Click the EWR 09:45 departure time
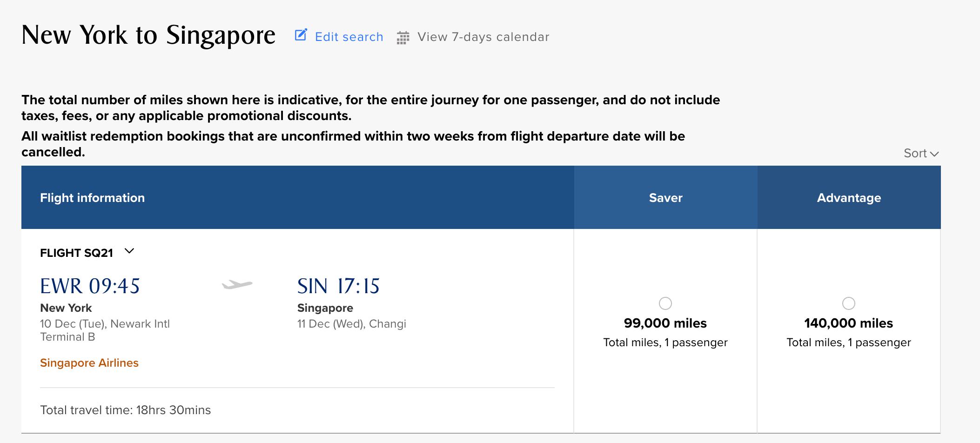The height and width of the screenshot is (443, 980). 90,286
